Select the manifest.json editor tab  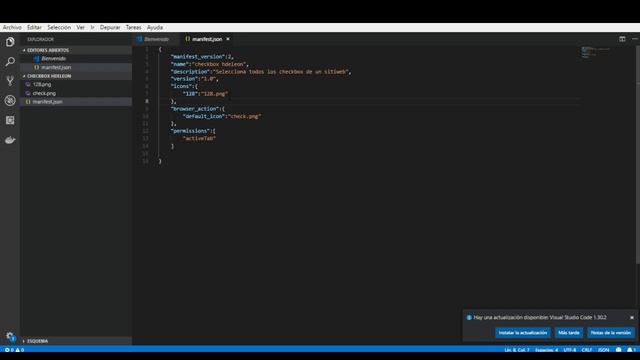[207, 39]
